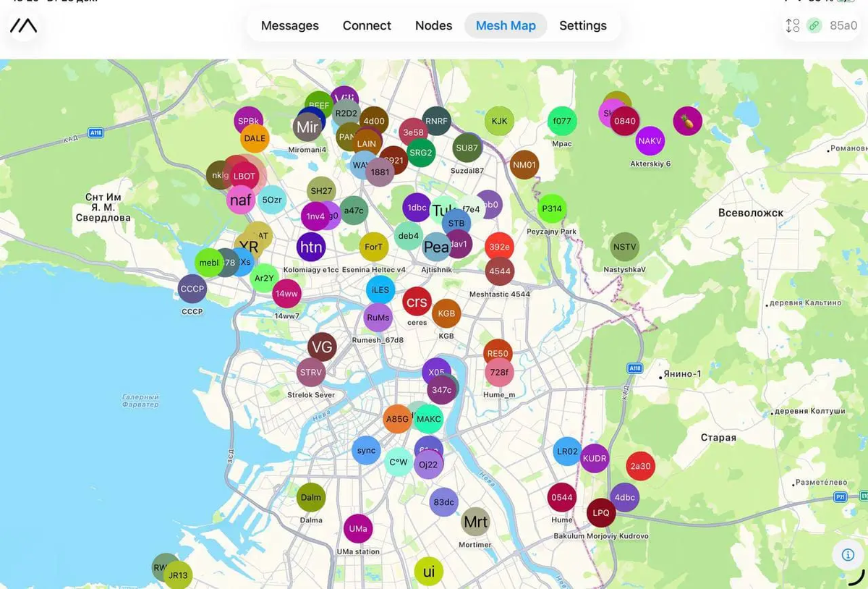Image resolution: width=868 pixels, height=589 pixels.
Task: Click the data transfer arrows icon
Action: click(x=793, y=25)
